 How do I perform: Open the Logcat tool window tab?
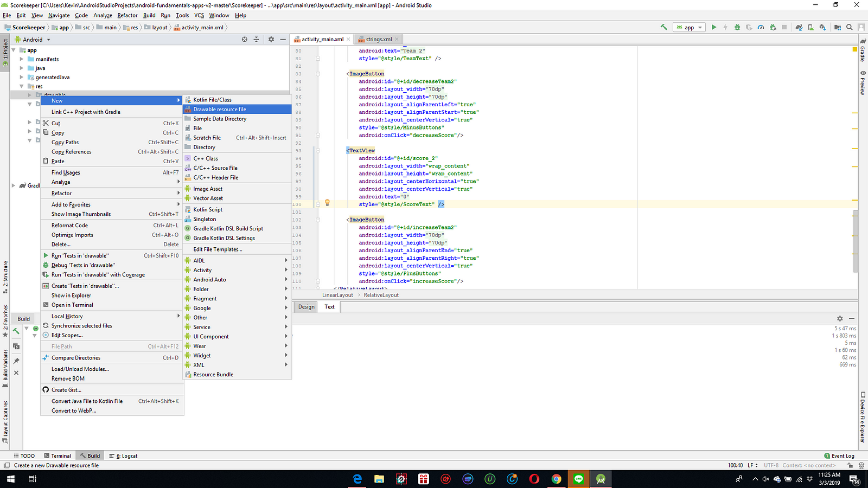click(x=124, y=456)
